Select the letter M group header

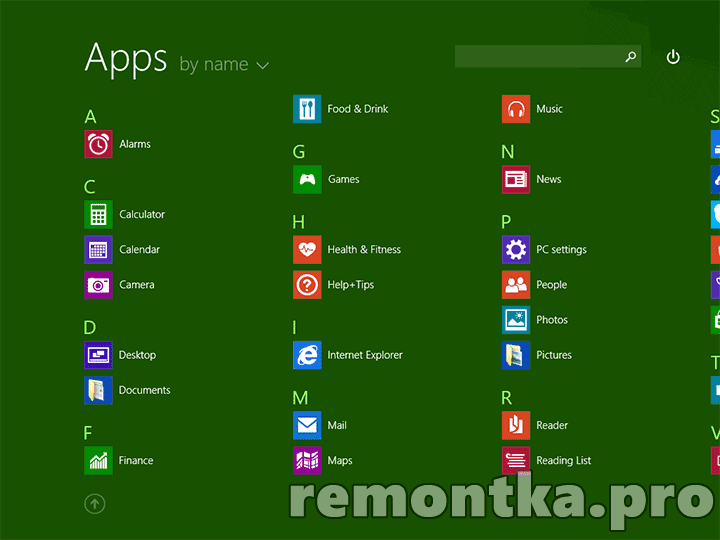coord(300,398)
